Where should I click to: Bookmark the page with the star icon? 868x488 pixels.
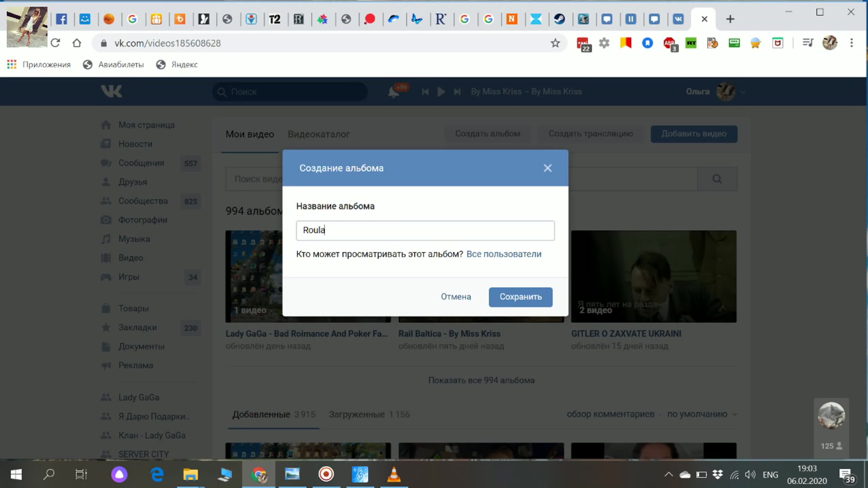(555, 43)
